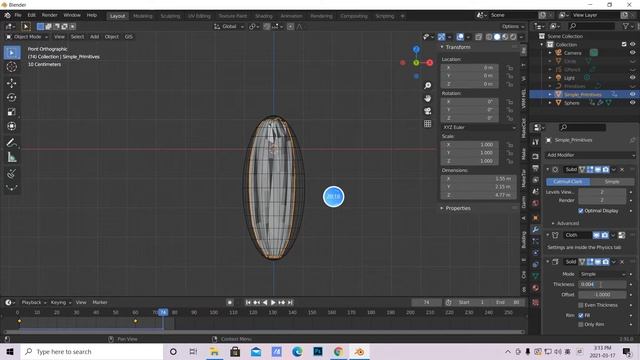Open the viewport Add menu
Viewport: 640px width, 360px height.
(94, 37)
